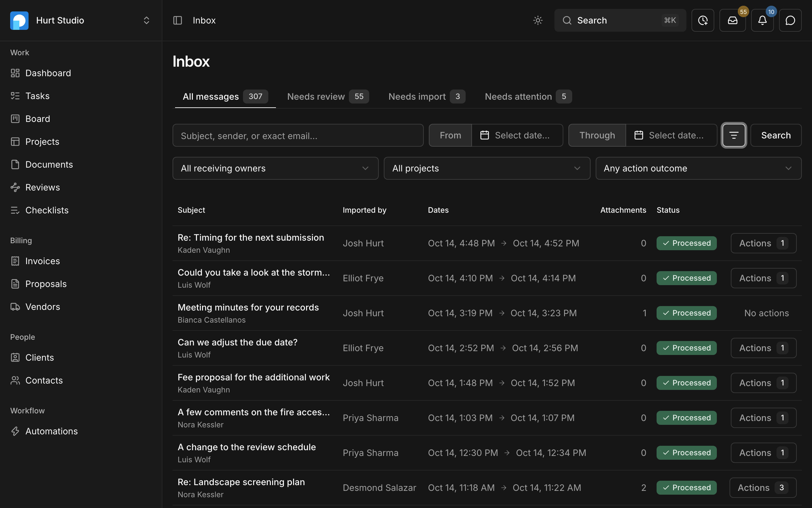Screen dimensions: 812x508
Task: Open Actions for Re: Landscape screening plan
Action: point(763,487)
